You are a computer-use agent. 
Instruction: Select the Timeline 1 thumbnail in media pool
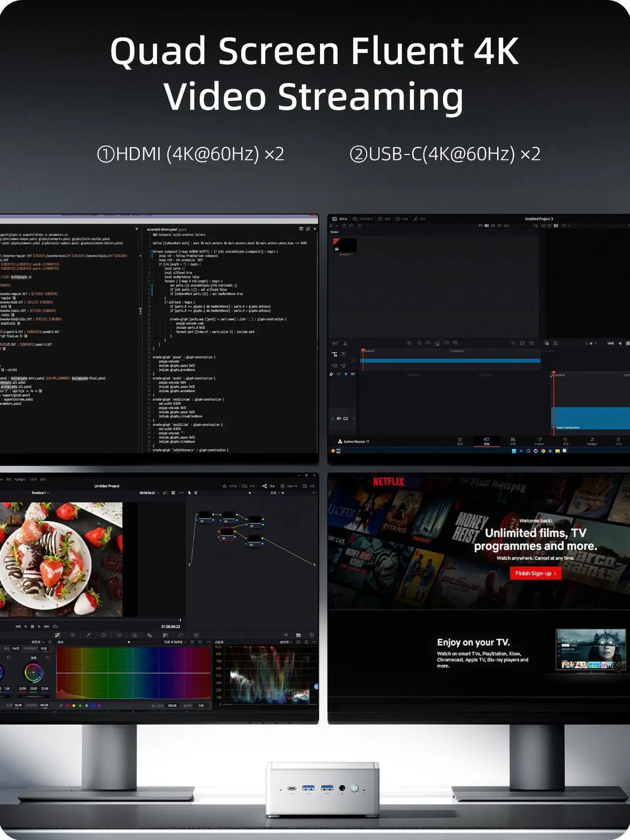tap(345, 245)
